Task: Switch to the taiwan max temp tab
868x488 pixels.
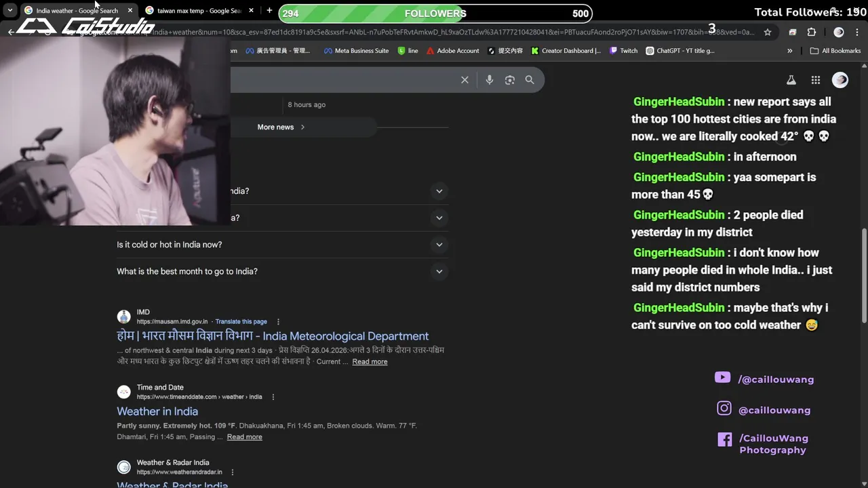Action: [x=200, y=11]
